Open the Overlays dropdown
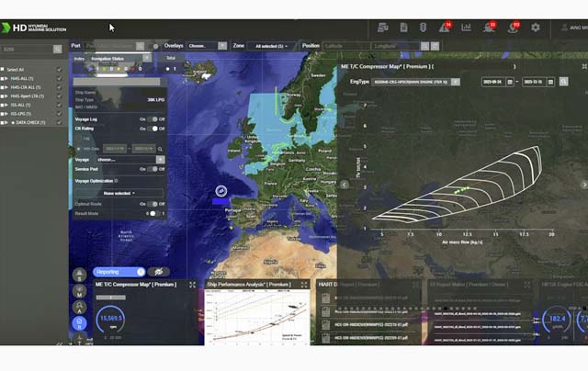 tap(202, 45)
